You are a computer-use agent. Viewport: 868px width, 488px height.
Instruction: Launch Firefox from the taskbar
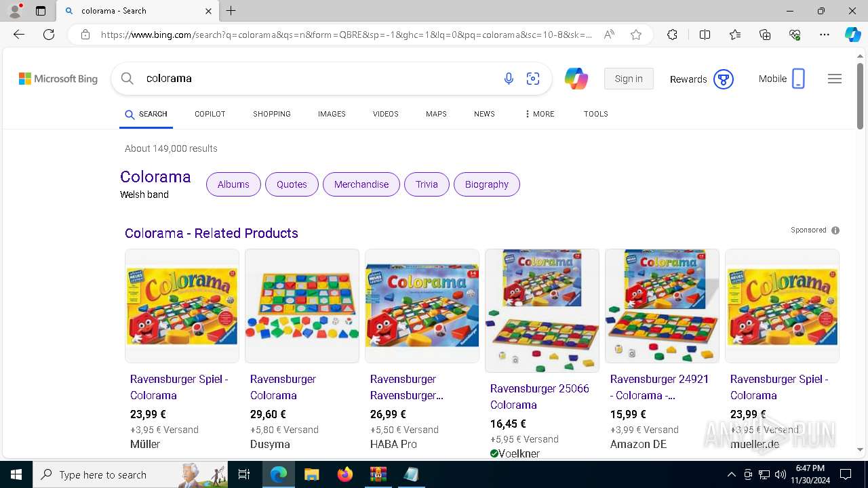(344, 474)
